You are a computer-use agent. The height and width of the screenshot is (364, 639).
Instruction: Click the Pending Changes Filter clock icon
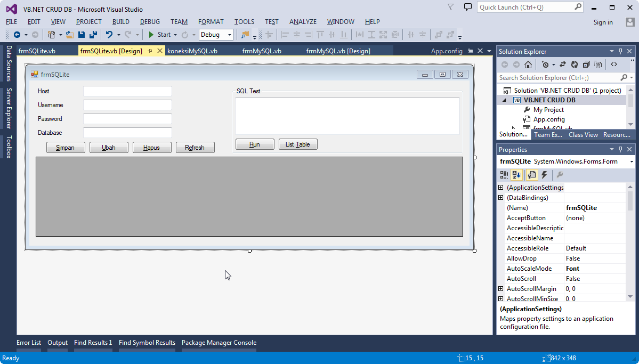[x=545, y=64]
